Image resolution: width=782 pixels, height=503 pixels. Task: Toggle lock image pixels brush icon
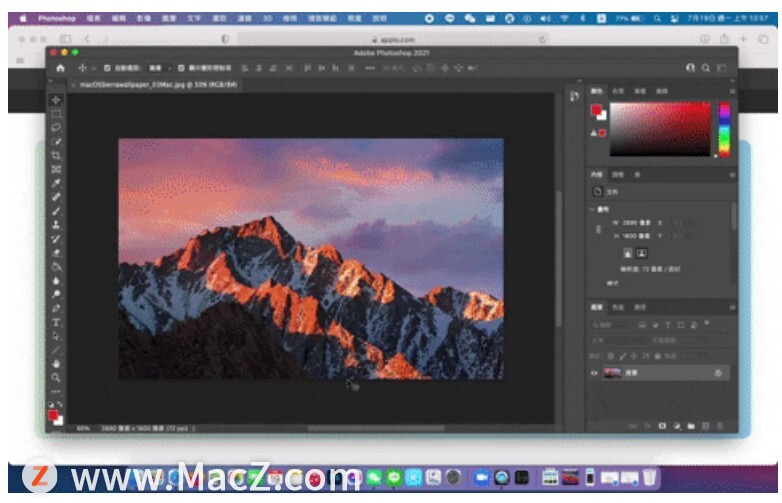coord(622,356)
